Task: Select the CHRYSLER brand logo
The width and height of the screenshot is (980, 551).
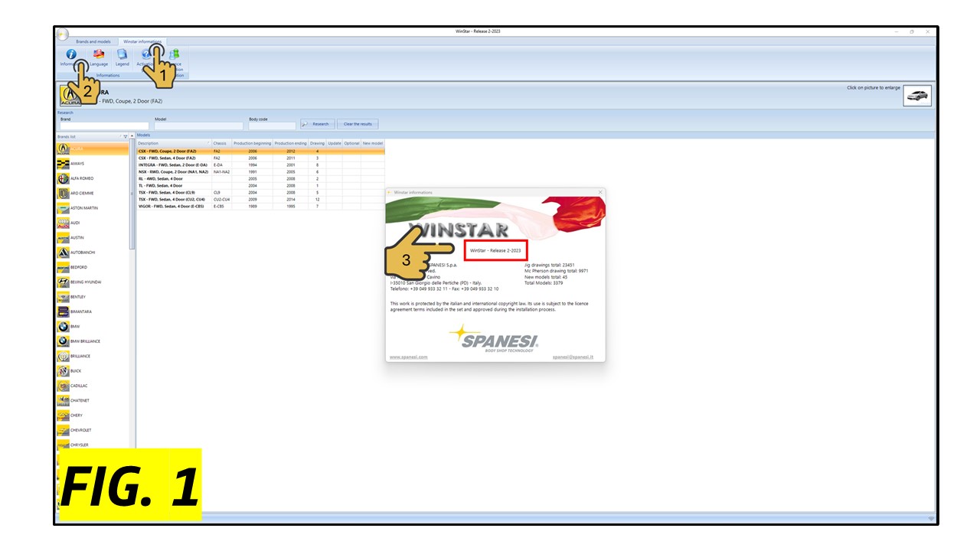Action: pos(64,445)
